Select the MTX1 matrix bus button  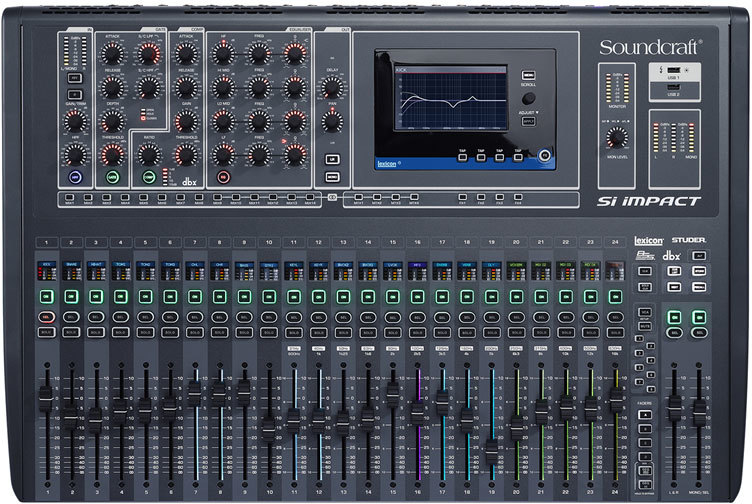tap(359, 199)
